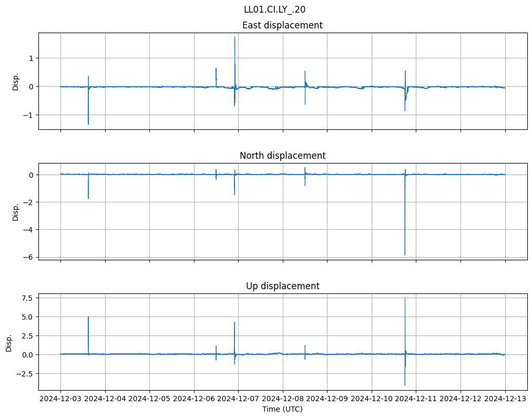The image size is (532, 418).
Task: Click the Disp. y-axis label of North plot
Action: tap(16, 212)
